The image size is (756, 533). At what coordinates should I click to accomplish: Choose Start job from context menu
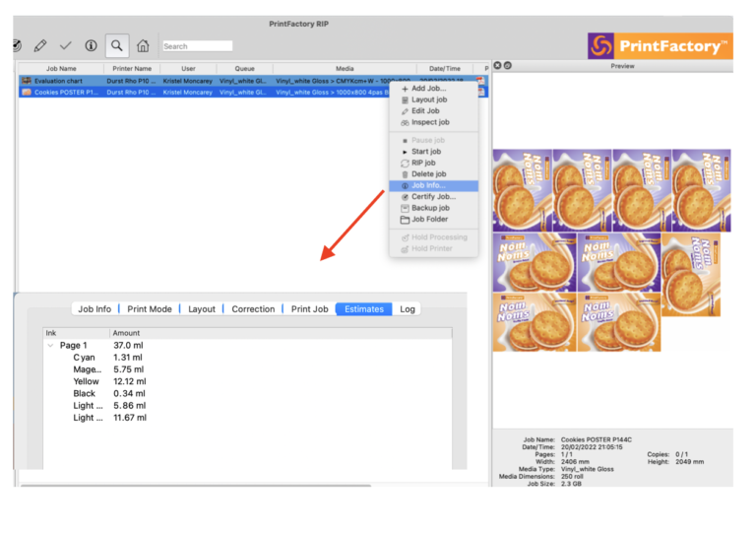[433, 152]
